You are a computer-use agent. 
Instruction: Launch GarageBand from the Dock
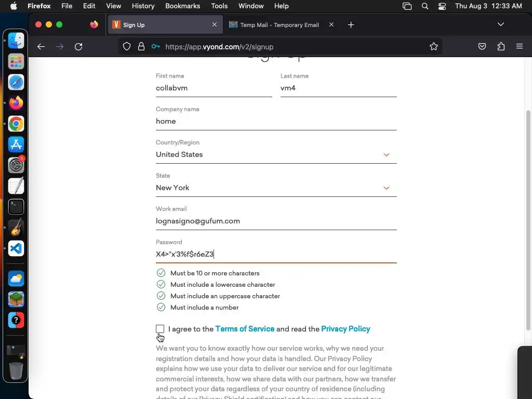pyautogui.click(x=16, y=228)
